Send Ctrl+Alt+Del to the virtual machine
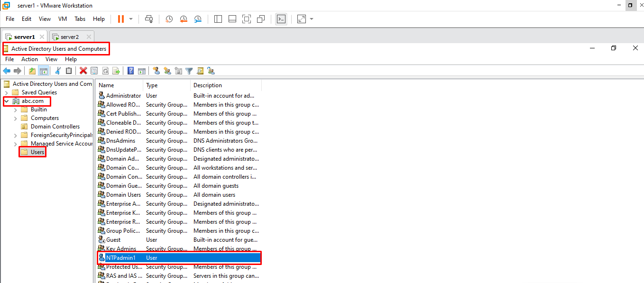Viewport: 644px width, 283px height. (x=149, y=19)
